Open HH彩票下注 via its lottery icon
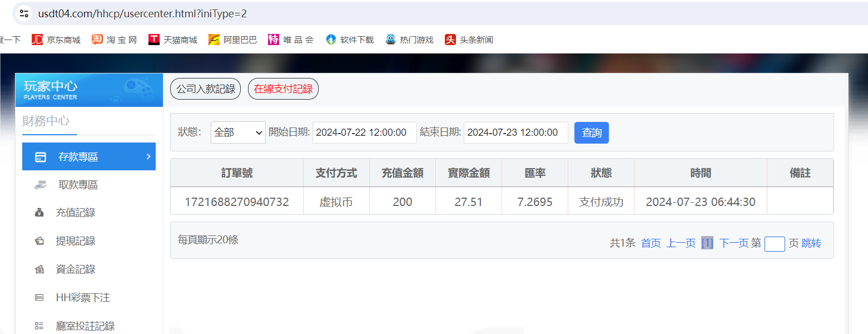 39,297
